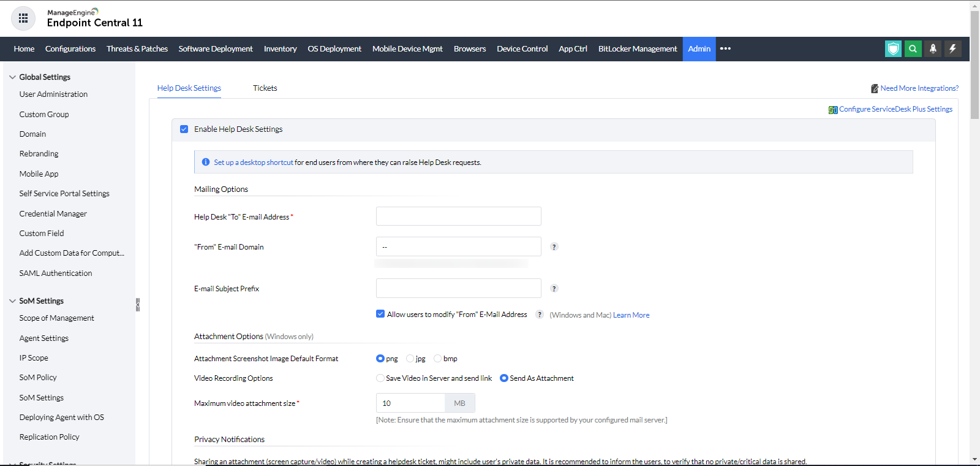Click the Help Desk To E-mail Address field
980x466 pixels.
458,216
